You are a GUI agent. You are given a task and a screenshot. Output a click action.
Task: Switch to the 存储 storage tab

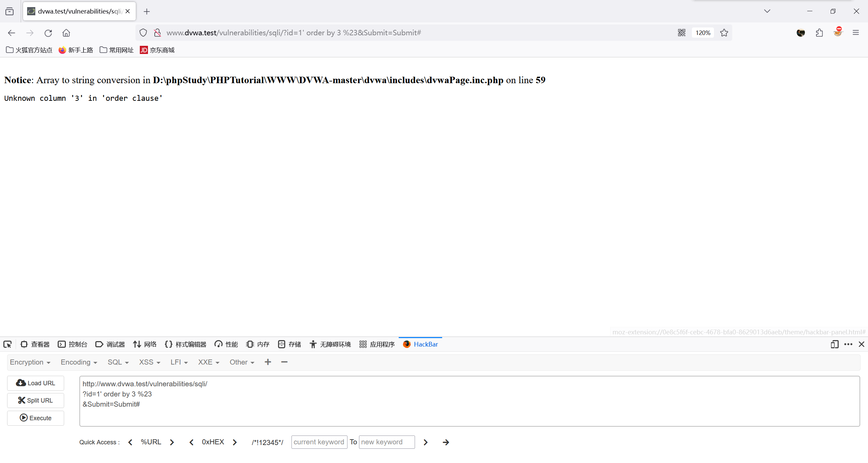pyautogui.click(x=289, y=344)
